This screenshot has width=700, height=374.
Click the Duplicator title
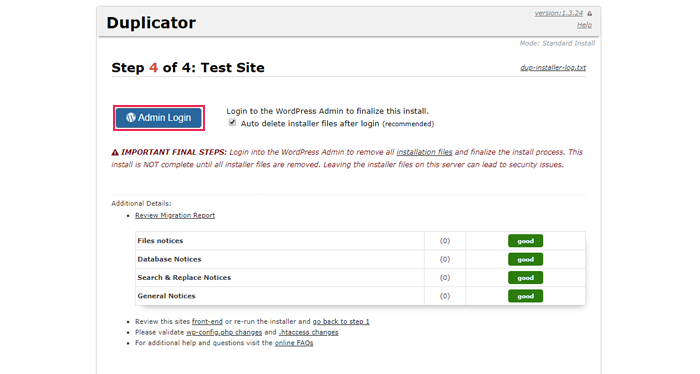pos(151,23)
